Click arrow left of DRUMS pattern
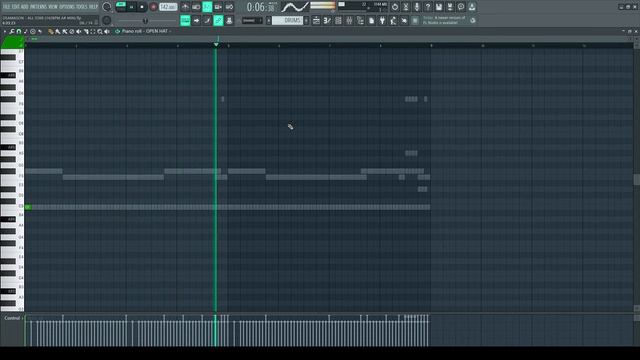This screenshot has height=360, width=640. click(269, 20)
